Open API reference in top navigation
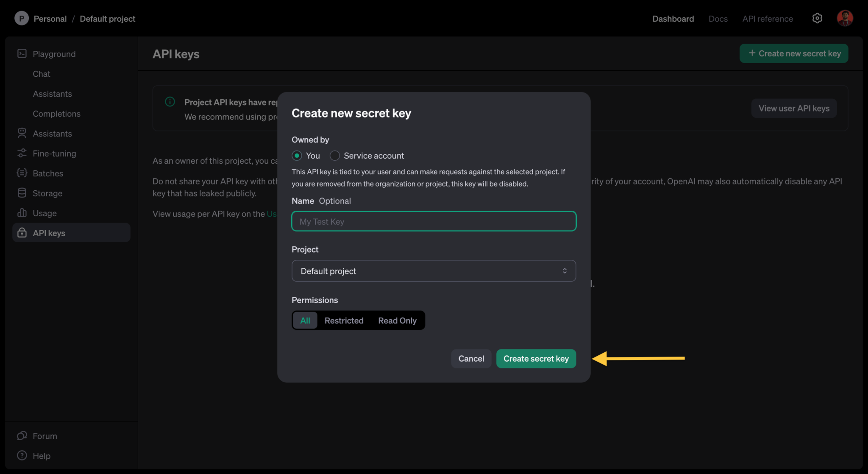 [x=768, y=19]
